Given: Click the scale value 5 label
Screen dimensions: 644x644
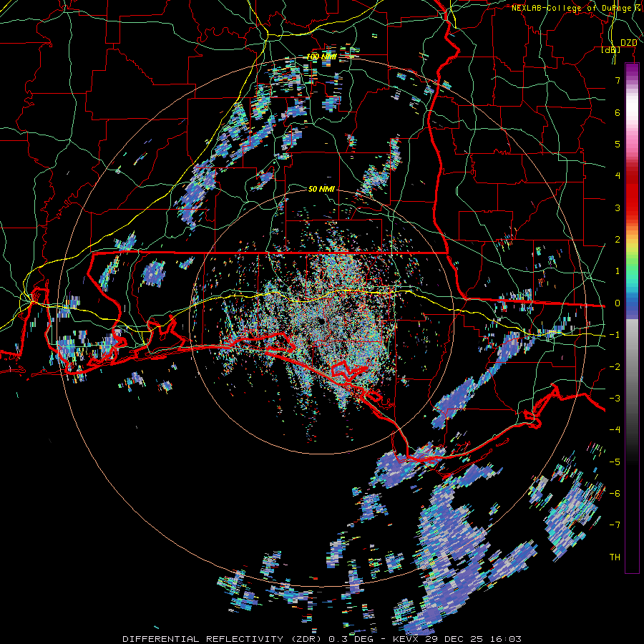Looking at the screenshot, I should point(618,144).
